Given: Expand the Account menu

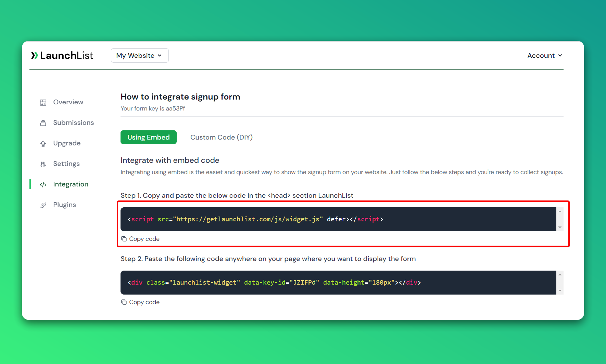Looking at the screenshot, I should [545, 55].
